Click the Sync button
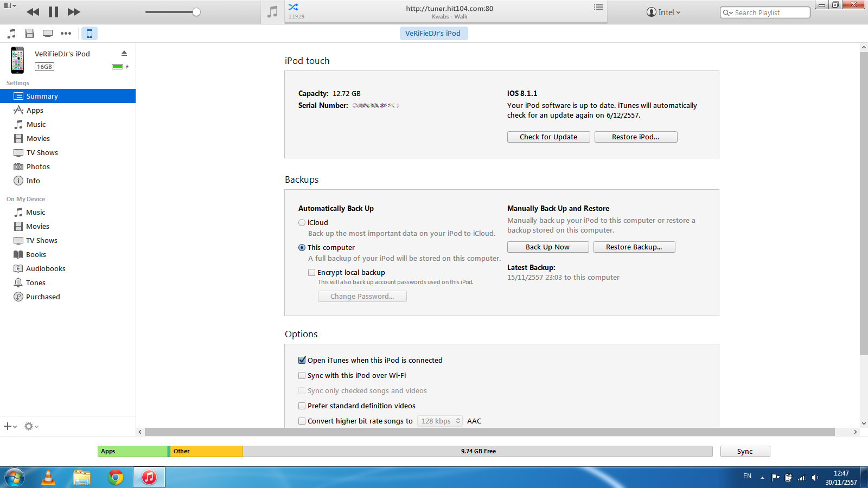 point(745,451)
